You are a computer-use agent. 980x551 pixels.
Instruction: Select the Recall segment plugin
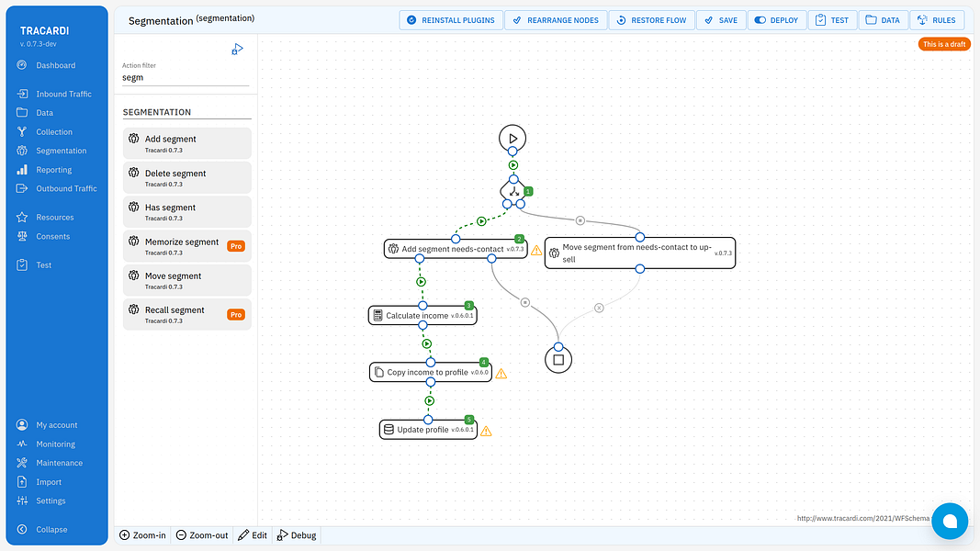(186, 314)
